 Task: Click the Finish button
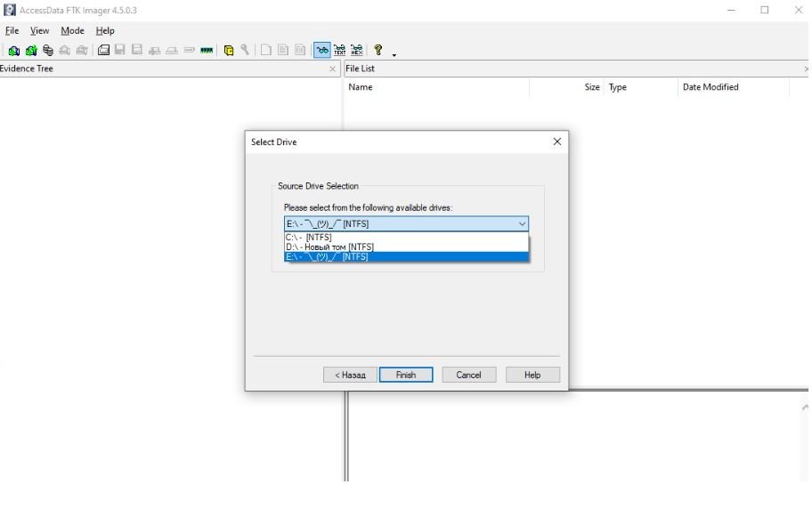(x=406, y=375)
